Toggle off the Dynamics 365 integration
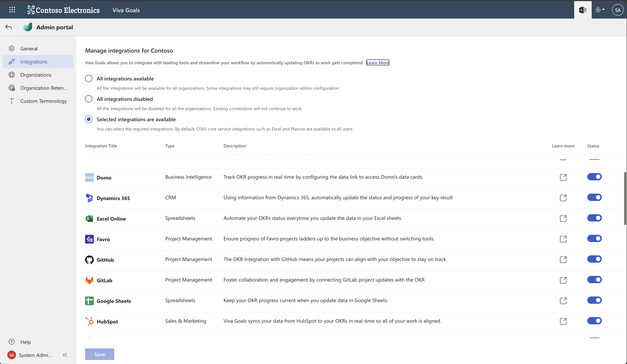 click(594, 197)
